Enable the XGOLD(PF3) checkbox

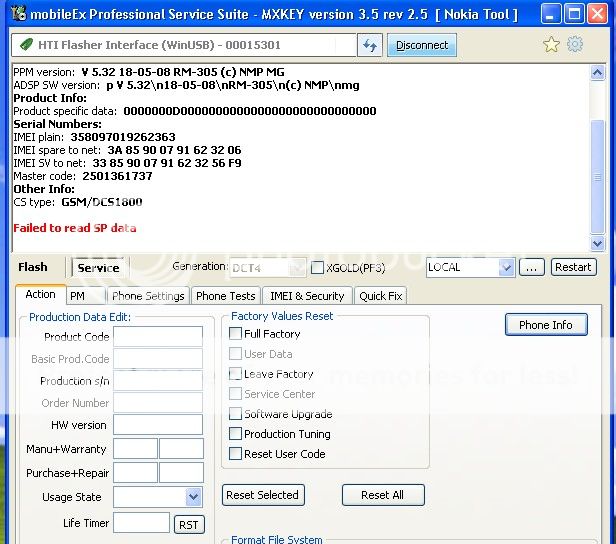[317, 267]
